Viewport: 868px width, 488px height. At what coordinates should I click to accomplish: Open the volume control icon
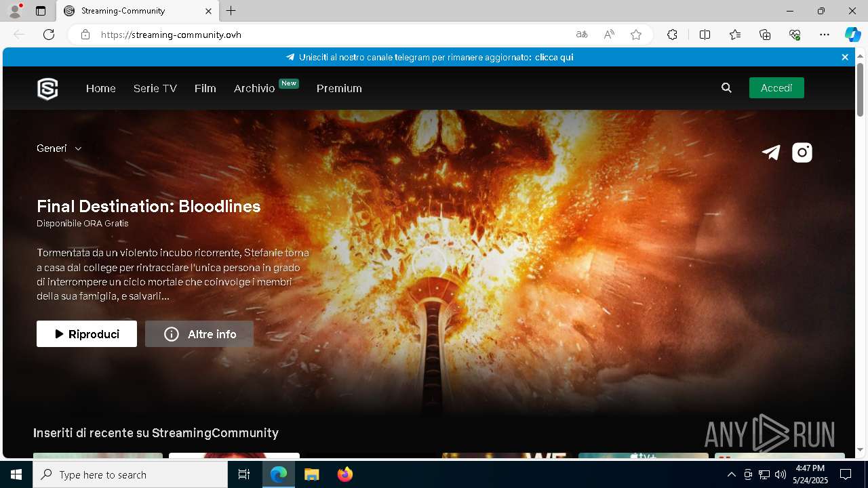781,474
